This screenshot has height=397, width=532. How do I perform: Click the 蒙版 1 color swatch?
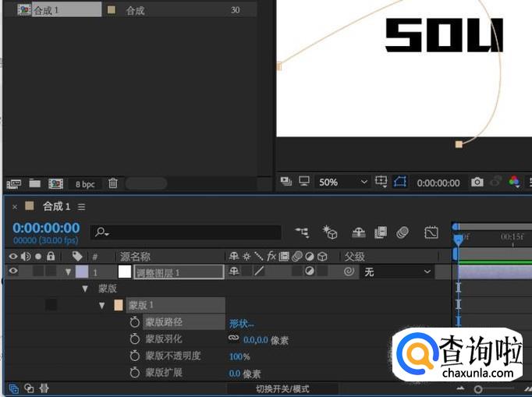(x=119, y=305)
